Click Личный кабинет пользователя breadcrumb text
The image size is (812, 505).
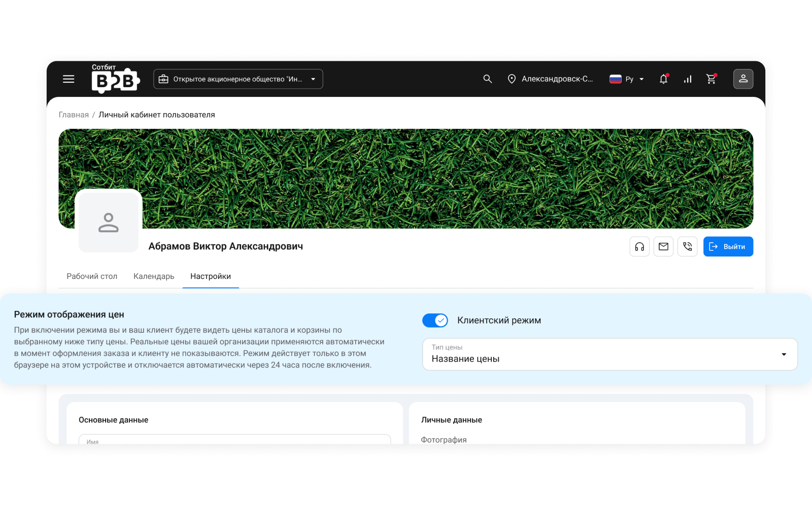[x=157, y=115]
